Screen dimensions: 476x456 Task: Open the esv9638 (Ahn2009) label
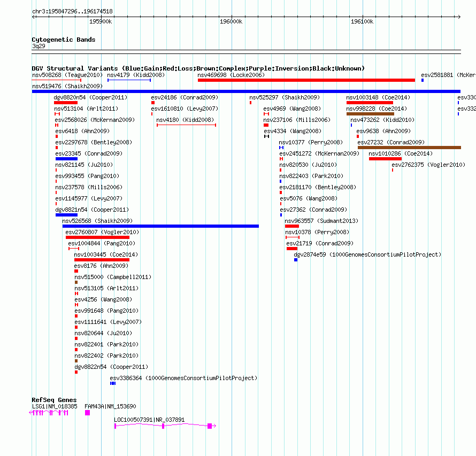coord(383,131)
